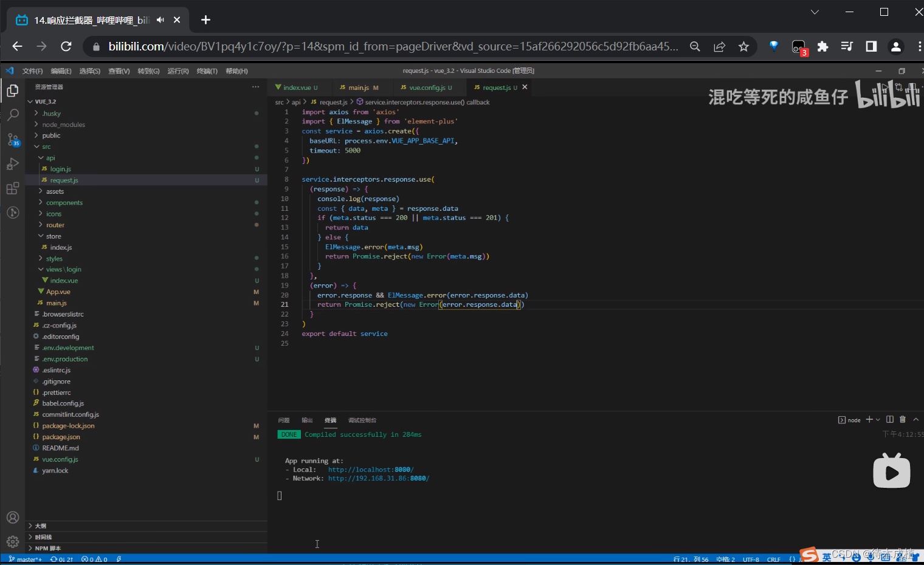The image size is (924, 565).
Task: Collapse the src folder
Action: (46, 146)
